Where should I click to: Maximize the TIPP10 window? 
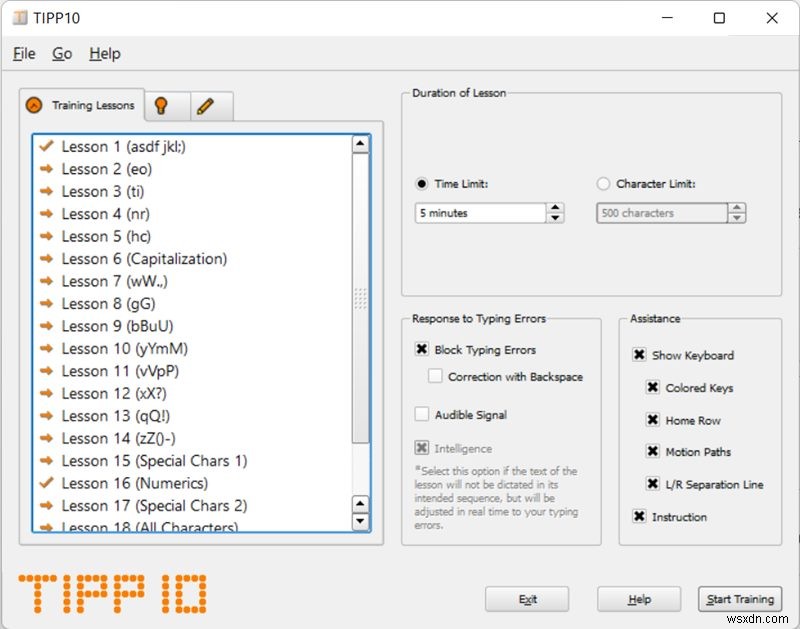pos(719,18)
